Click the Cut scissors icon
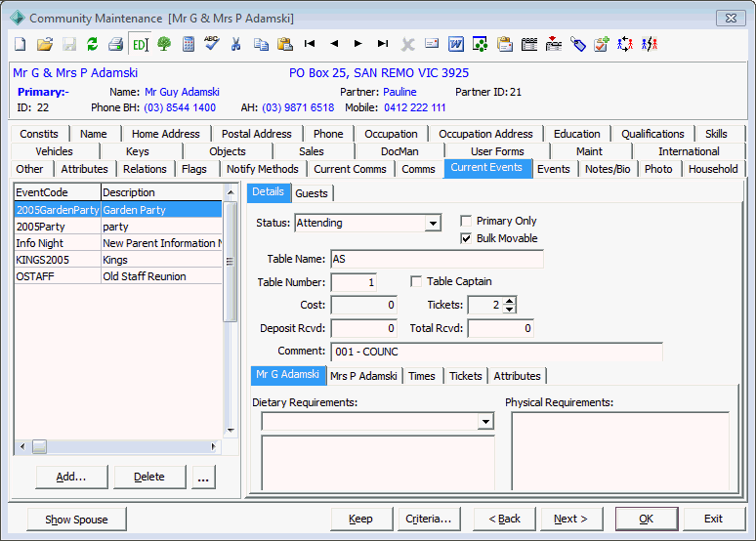756x541 pixels. pyautogui.click(x=235, y=44)
